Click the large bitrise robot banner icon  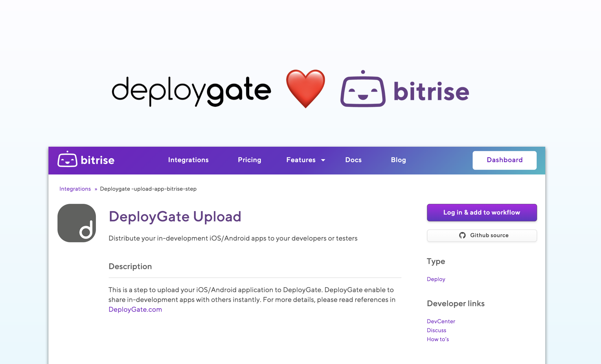(x=363, y=89)
